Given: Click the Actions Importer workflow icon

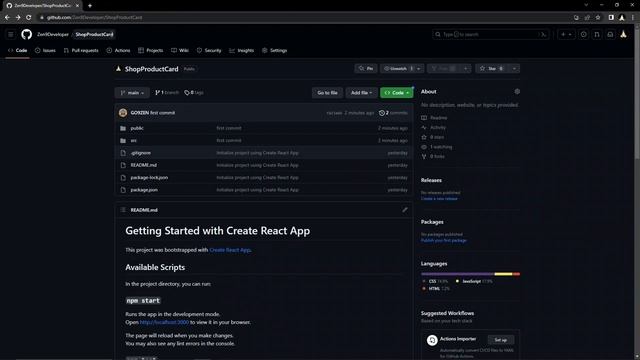Looking at the screenshot, I should (432, 340).
